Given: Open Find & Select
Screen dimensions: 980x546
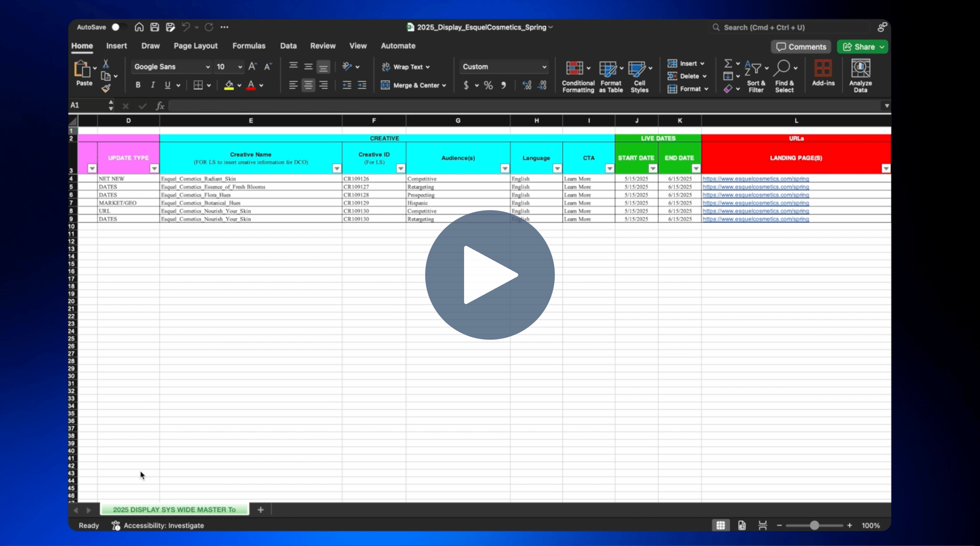Looking at the screenshot, I should point(784,76).
